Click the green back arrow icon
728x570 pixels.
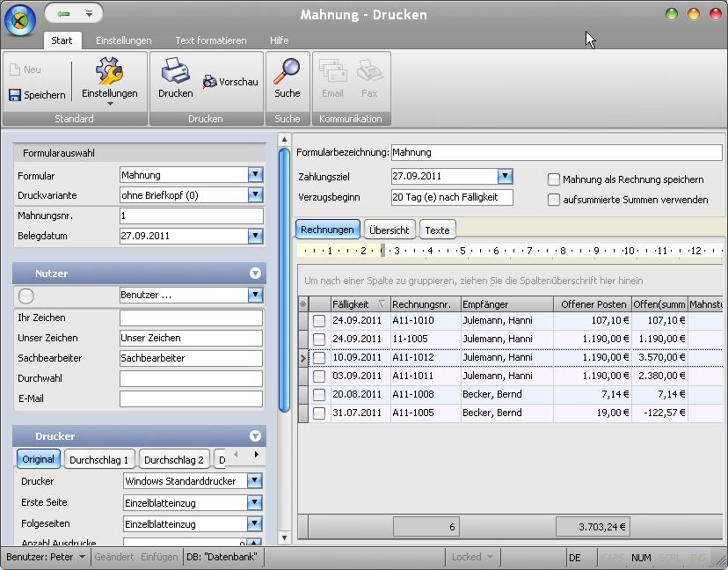63,14
